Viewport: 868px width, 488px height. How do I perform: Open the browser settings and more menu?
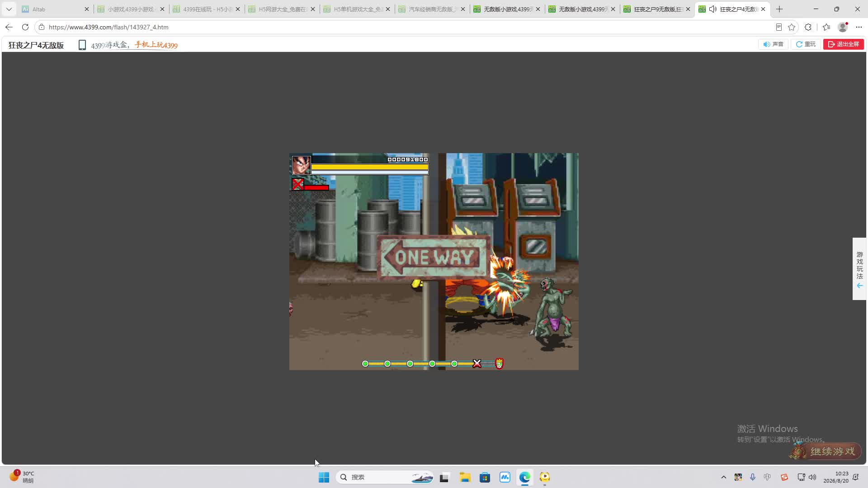pyautogui.click(x=859, y=27)
